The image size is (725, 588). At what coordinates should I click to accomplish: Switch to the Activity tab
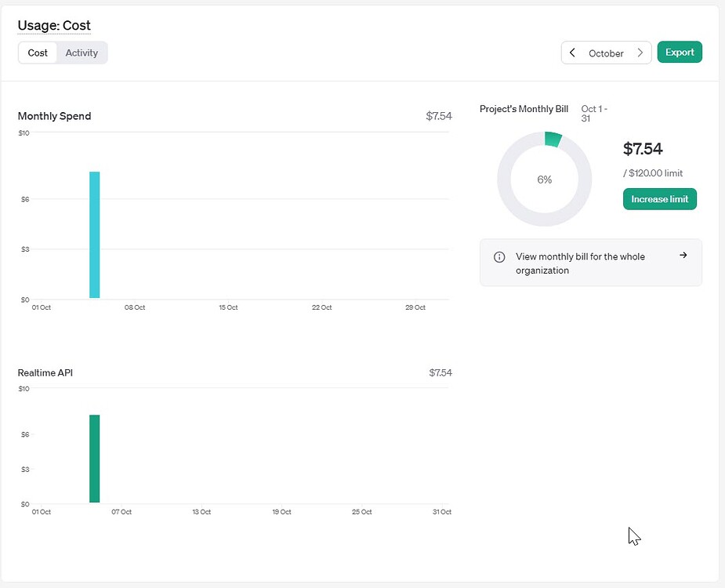point(82,53)
